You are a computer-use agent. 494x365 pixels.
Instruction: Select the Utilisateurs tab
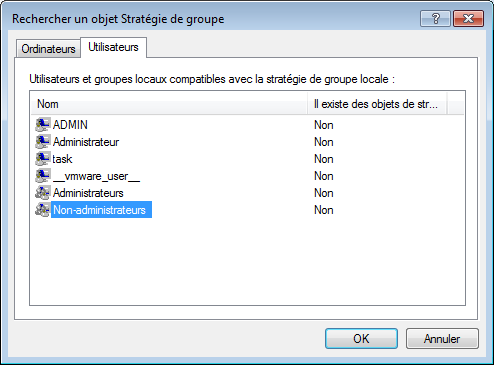[113, 47]
